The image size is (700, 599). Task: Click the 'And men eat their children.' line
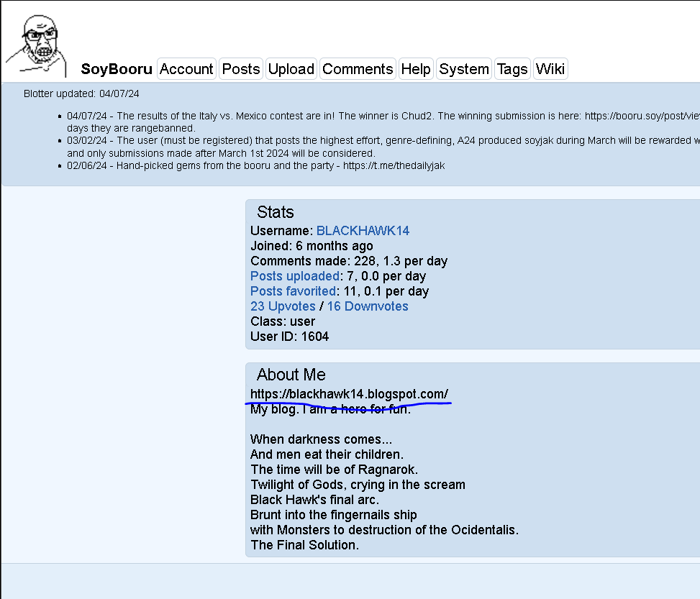coord(327,454)
